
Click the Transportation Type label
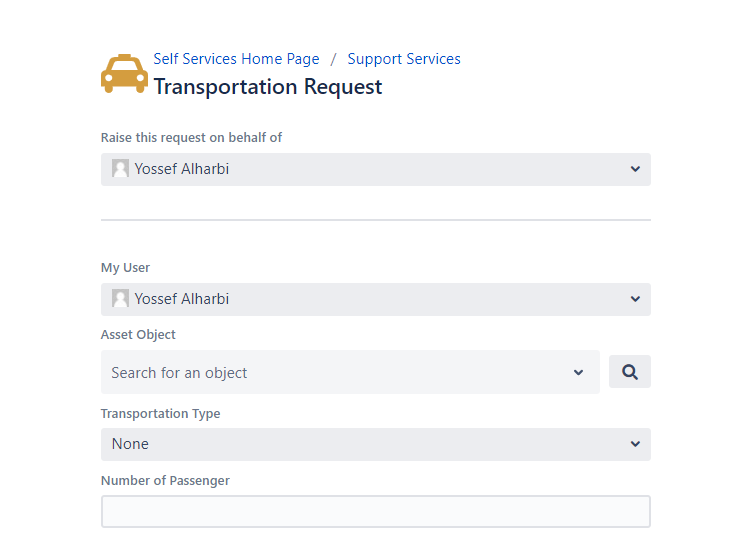160,413
